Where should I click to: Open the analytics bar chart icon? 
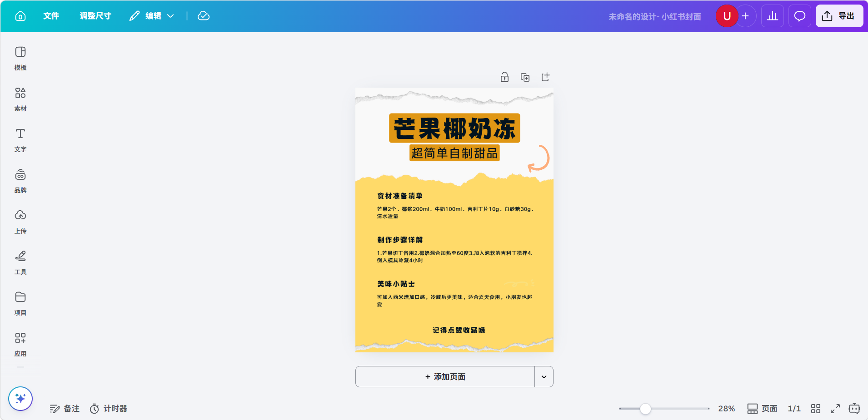click(x=772, y=16)
